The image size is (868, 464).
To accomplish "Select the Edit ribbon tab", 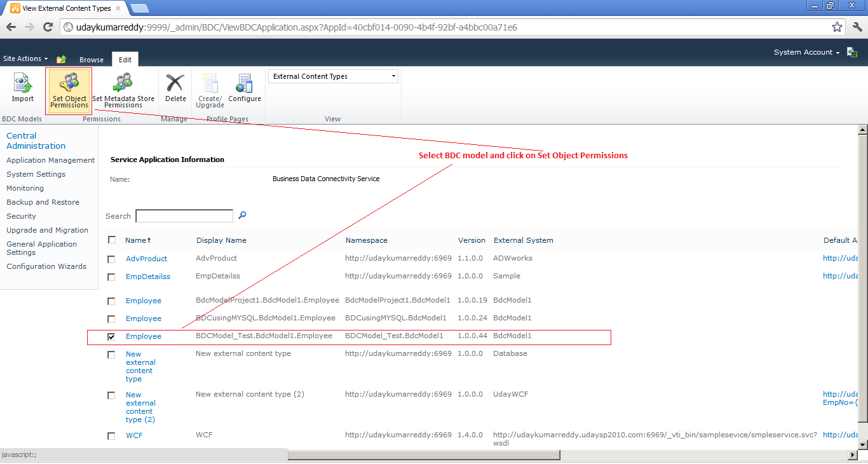I will coord(125,58).
